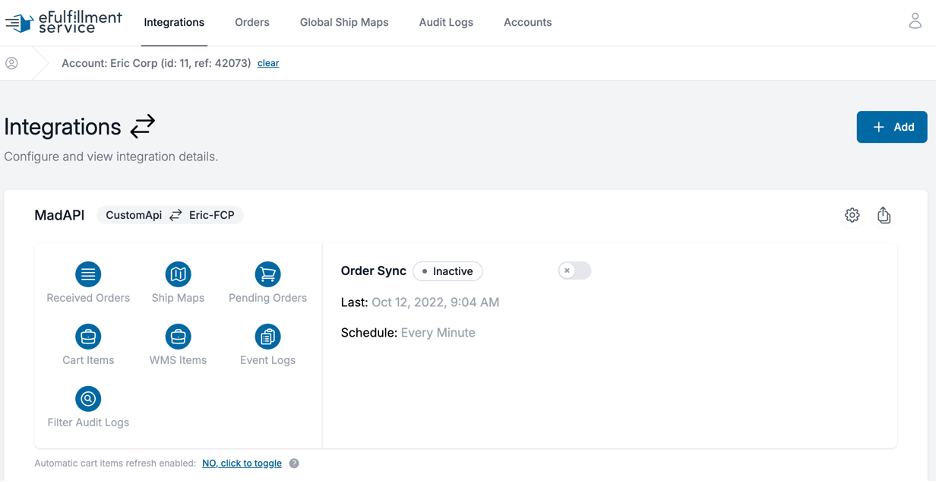Open the Audit Logs tab
The height and width of the screenshot is (482, 936).
click(446, 23)
